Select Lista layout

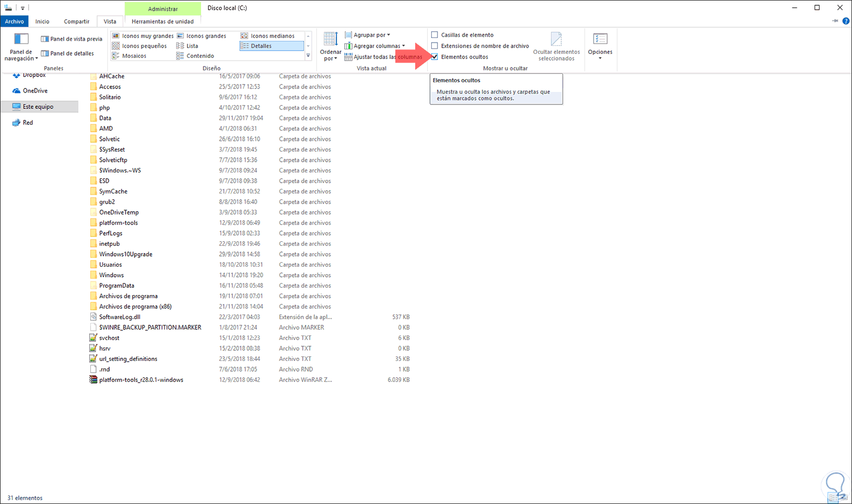click(x=187, y=46)
